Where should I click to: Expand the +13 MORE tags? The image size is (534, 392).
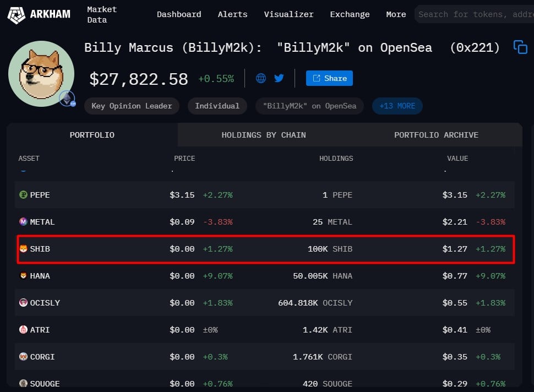pos(397,106)
